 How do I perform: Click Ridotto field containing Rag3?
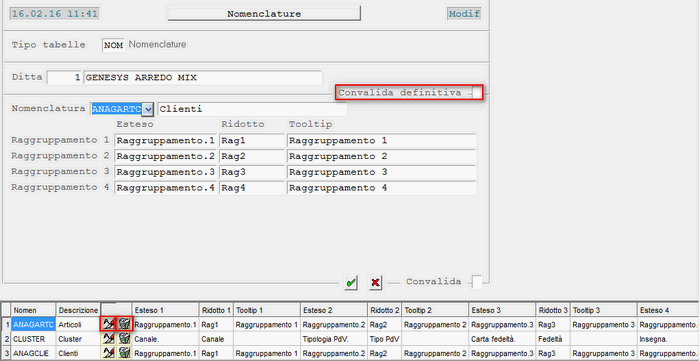[x=252, y=172]
